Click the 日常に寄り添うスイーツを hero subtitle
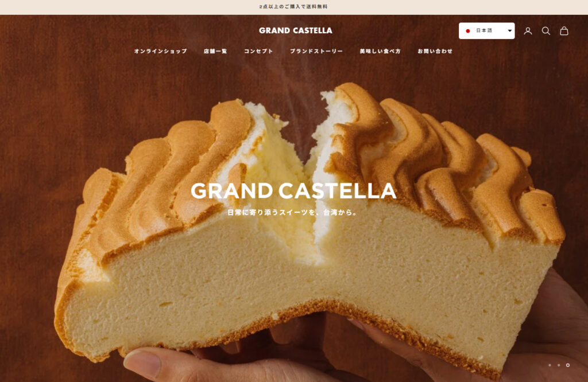 pos(293,212)
